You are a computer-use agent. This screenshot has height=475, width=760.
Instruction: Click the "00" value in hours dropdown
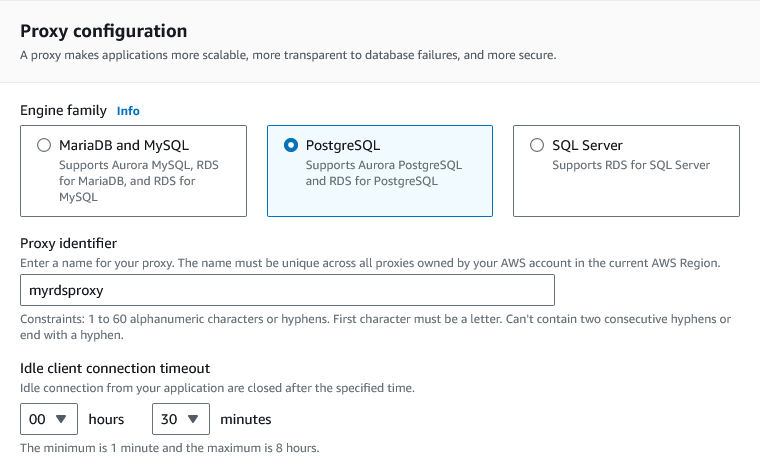[x=38, y=419]
